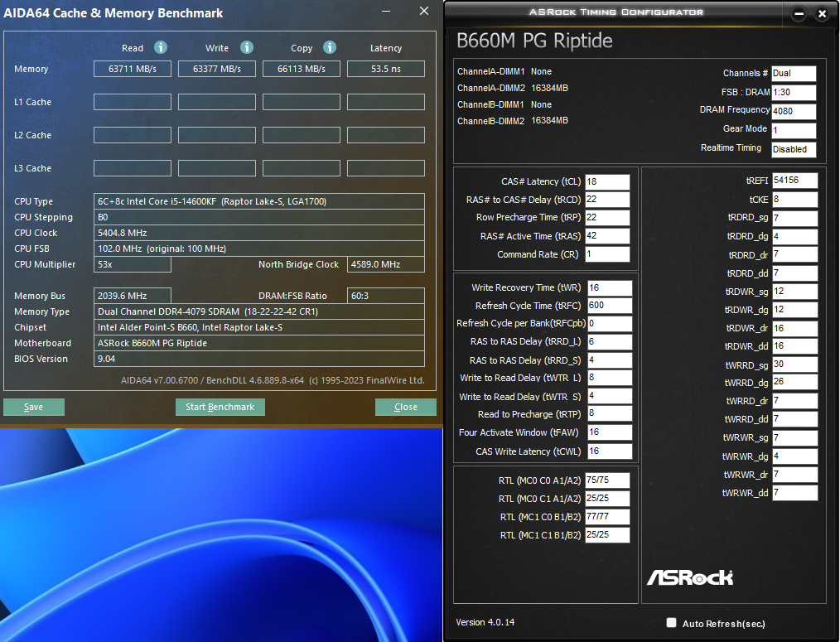Screen dimensions: 840x642
Task: Click the tRDWR_dd value field
Action: pos(794,346)
